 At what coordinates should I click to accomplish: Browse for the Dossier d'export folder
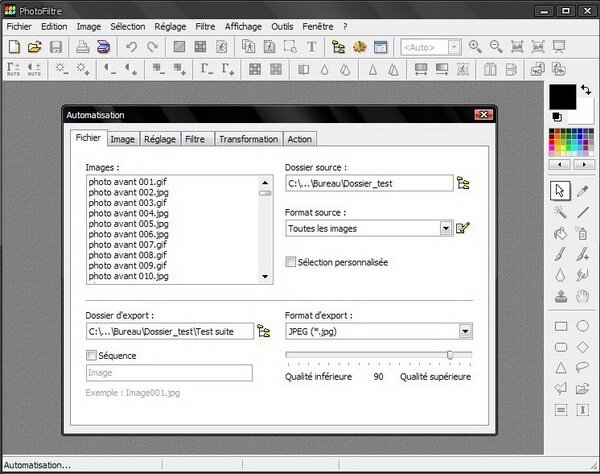click(x=264, y=331)
